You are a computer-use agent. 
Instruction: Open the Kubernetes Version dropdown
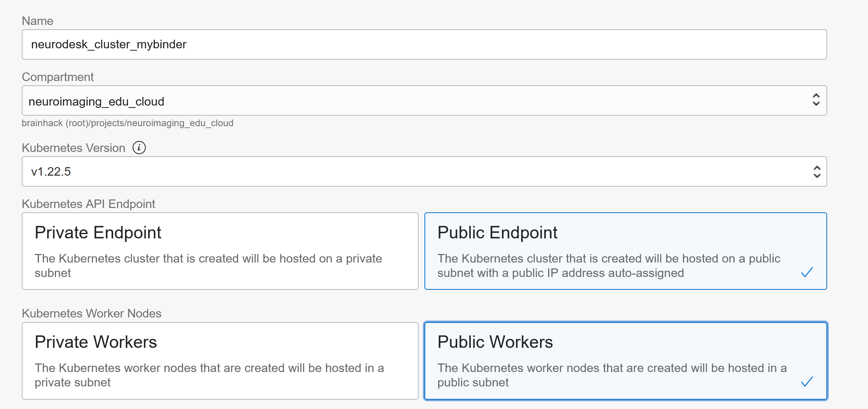[424, 171]
